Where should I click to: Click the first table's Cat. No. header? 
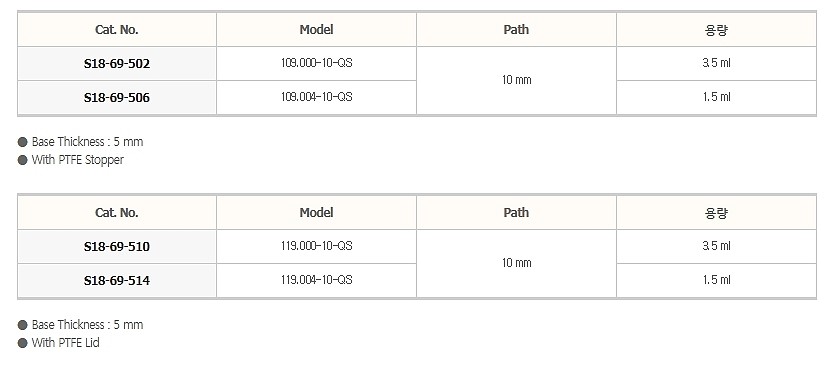point(117,30)
